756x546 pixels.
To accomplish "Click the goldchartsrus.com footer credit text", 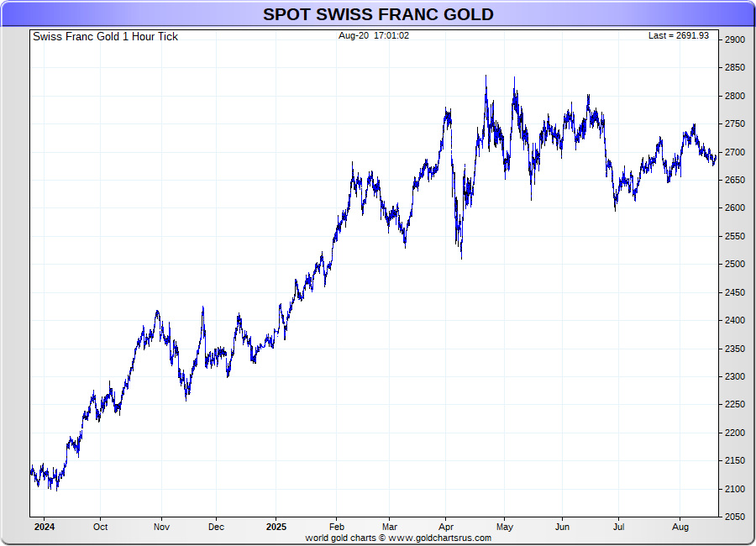I will coord(398,538).
